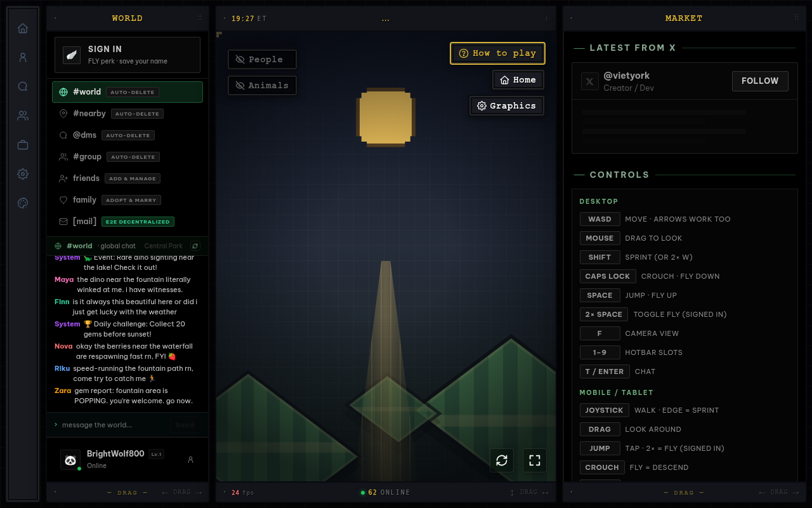Click the 19:27 ET clock
Screen dimensions: 812x508
[249, 18]
